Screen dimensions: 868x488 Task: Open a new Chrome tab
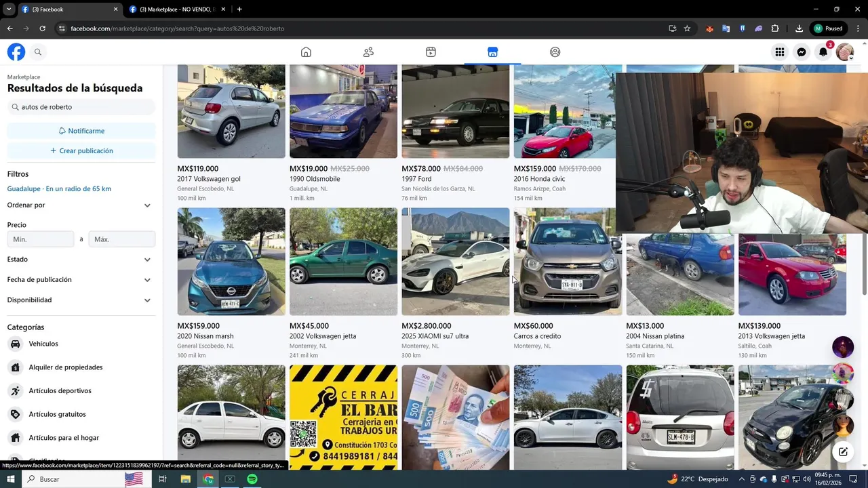tap(239, 9)
